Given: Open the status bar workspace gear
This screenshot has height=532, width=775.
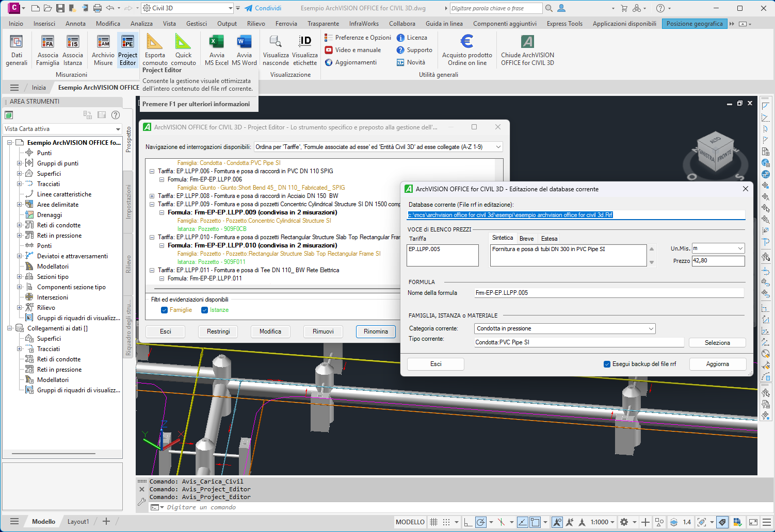Looking at the screenshot, I should [624, 522].
